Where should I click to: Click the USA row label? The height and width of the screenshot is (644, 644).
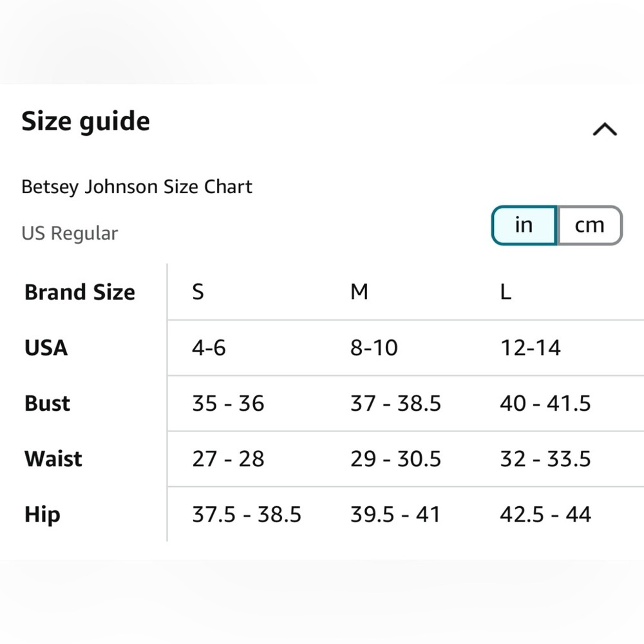pyautogui.click(x=46, y=348)
